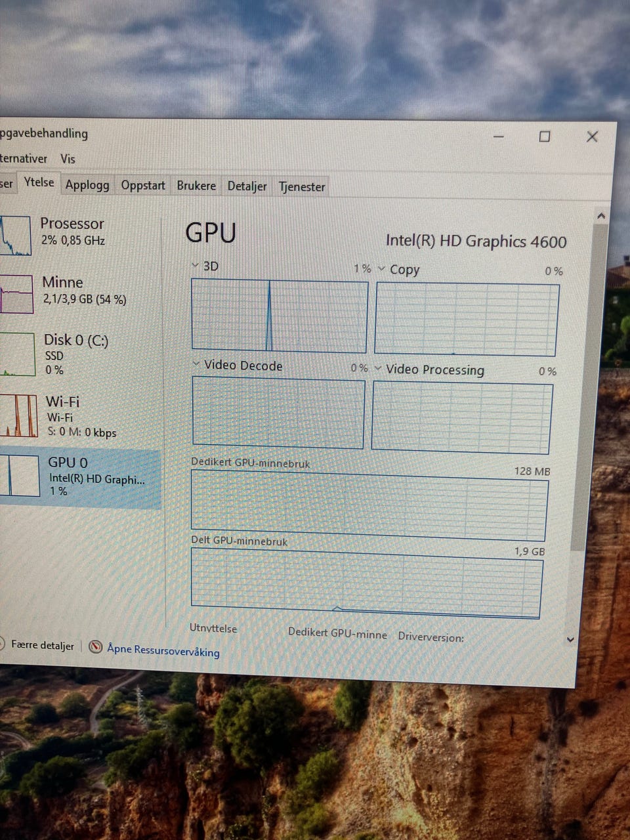Switch to the Ytelse tab
Image resolution: width=630 pixels, height=840 pixels.
pyautogui.click(x=39, y=182)
